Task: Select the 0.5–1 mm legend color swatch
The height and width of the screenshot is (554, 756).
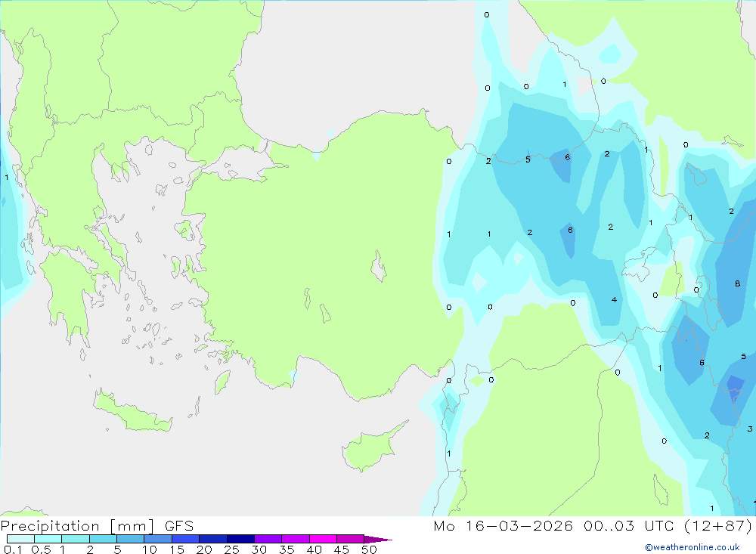Action: click(x=48, y=539)
